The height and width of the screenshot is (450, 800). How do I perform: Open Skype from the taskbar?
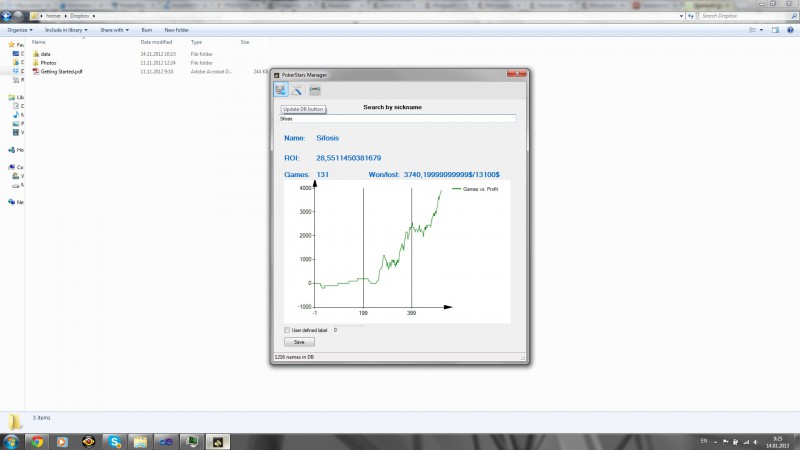click(114, 442)
